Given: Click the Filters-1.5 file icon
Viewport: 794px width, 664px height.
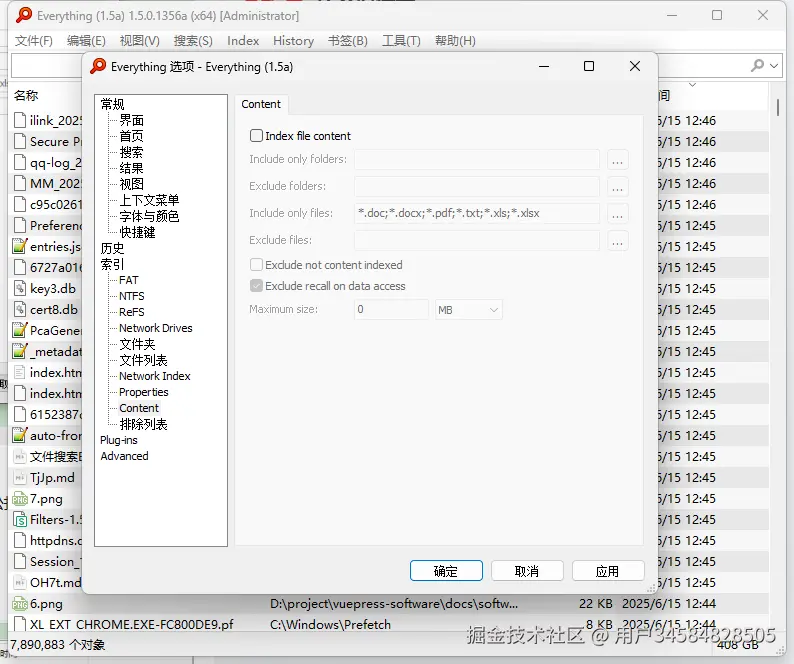Looking at the screenshot, I should [20, 520].
